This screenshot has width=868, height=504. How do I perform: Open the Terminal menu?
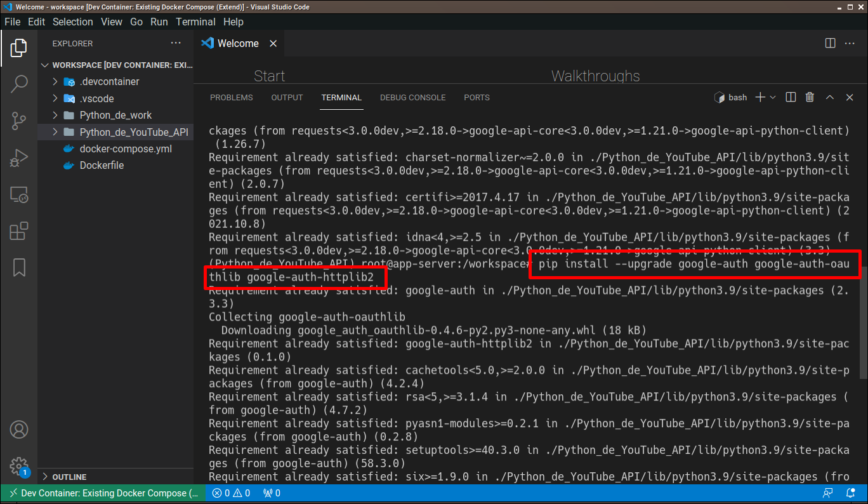195,22
